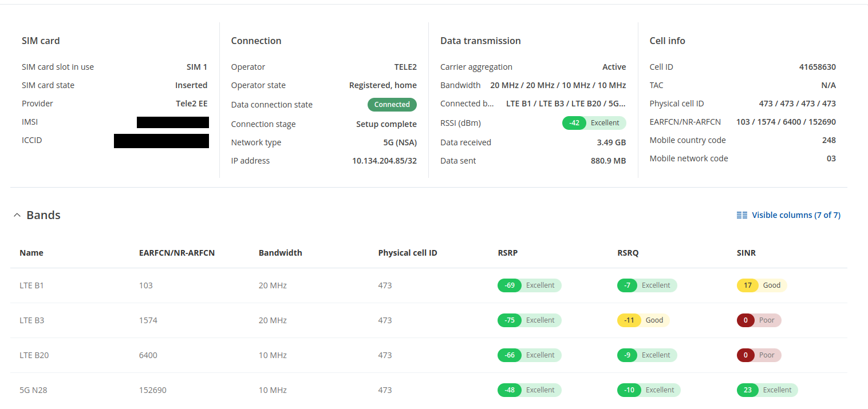This screenshot has width=868, height=409.
Task: Click the 5G N28 RSRP -48 Excellent badge
Action: (x=530, y=390)
